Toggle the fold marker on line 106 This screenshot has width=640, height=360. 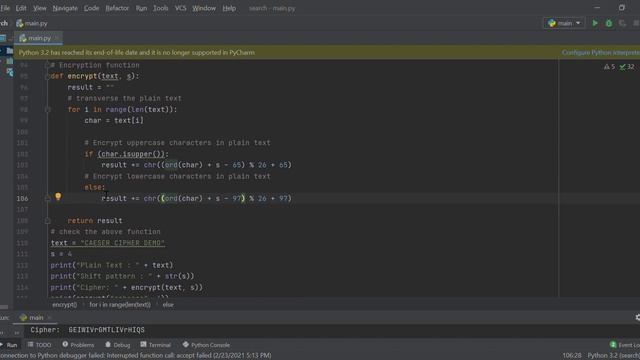47,198
